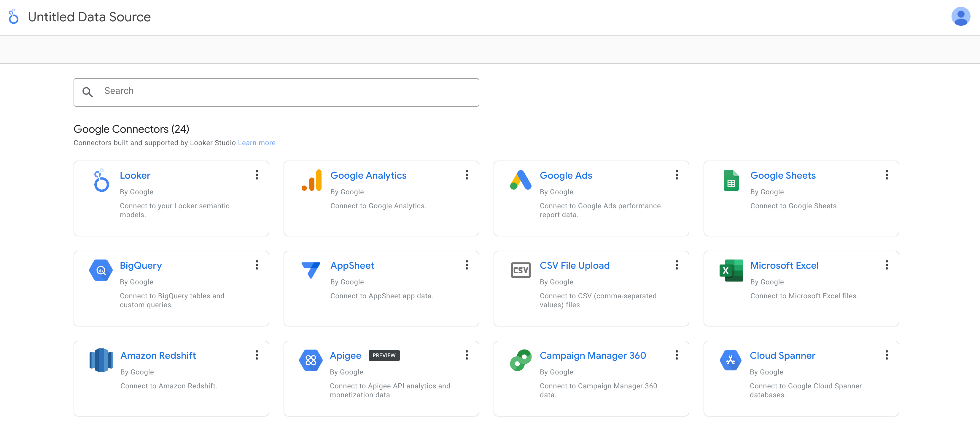
Task: Click the Microsoft Excel icon
Action: tap(731, 270)
